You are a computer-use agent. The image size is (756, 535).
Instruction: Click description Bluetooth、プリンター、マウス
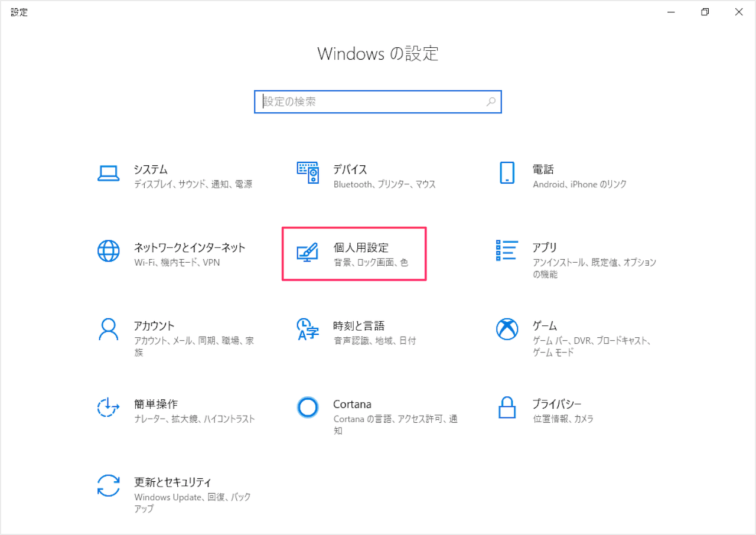pos(384,184)
